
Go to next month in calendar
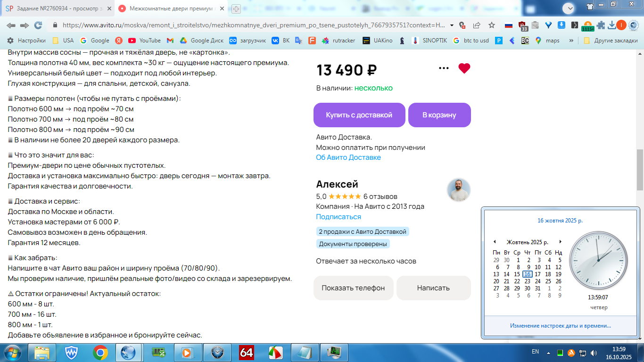(x=560, y=242)
